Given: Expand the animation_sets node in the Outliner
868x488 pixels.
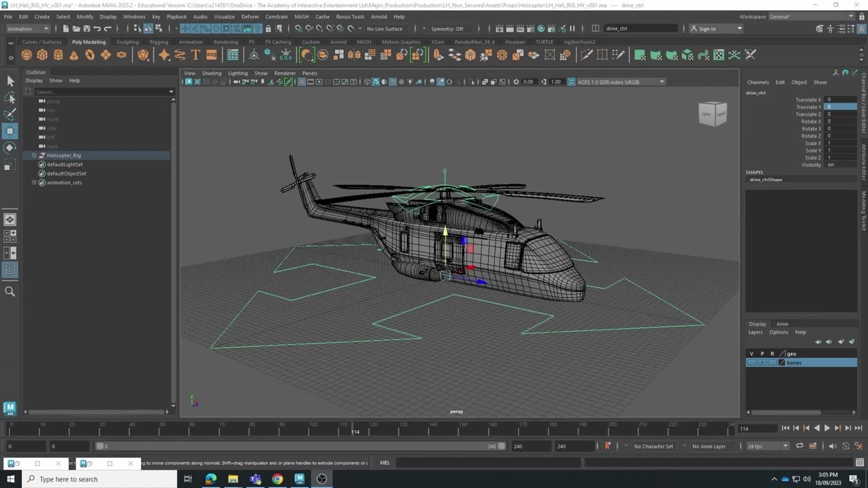Looking at the screenshot, I should [x=34, y=182].
